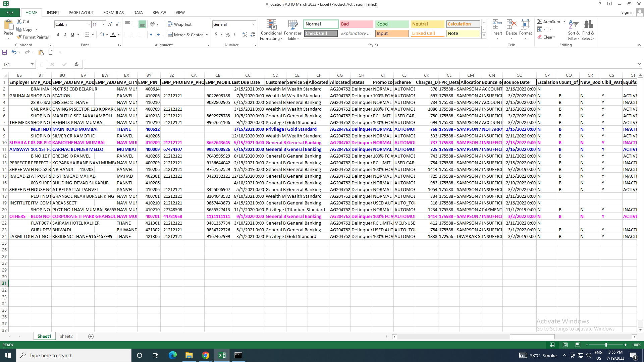Open the FORMULAS ribbon tab
This screenshot has width=644, height=362.
113,12
